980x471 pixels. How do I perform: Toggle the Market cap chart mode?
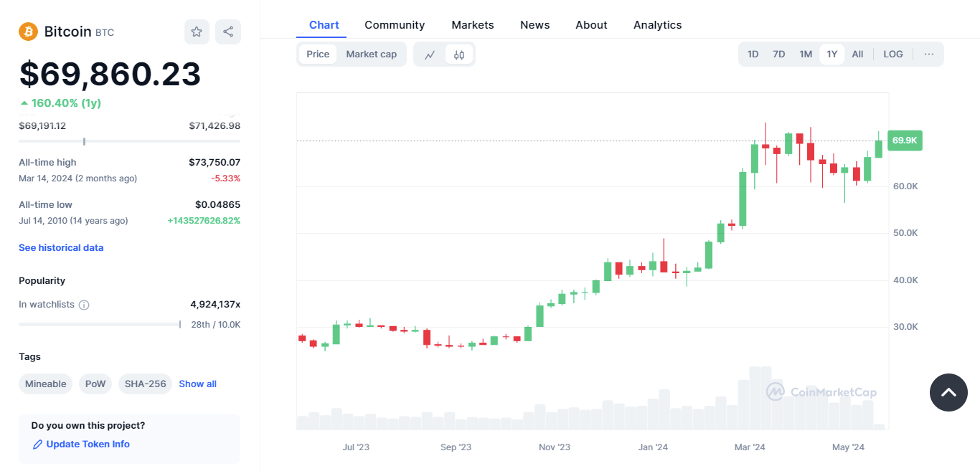point(371,54)
